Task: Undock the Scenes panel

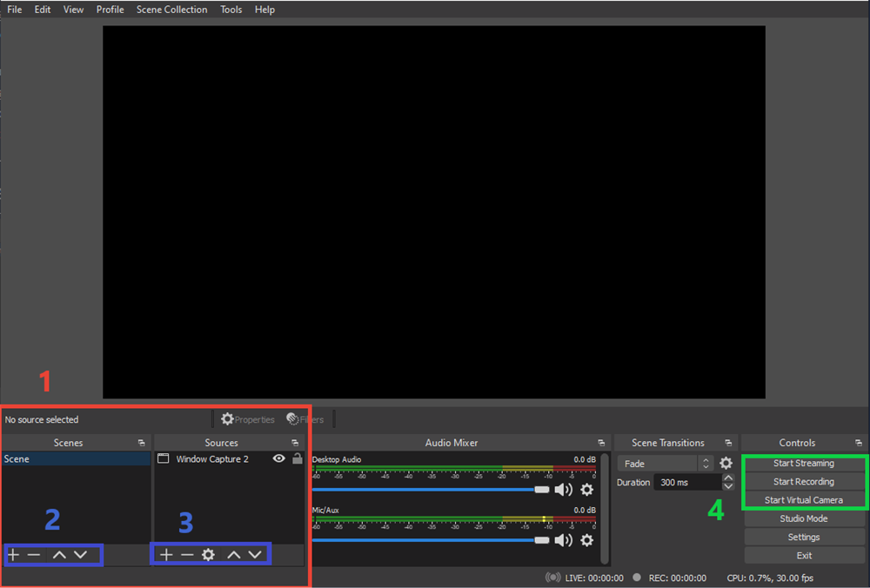Action: coord(142,443)
